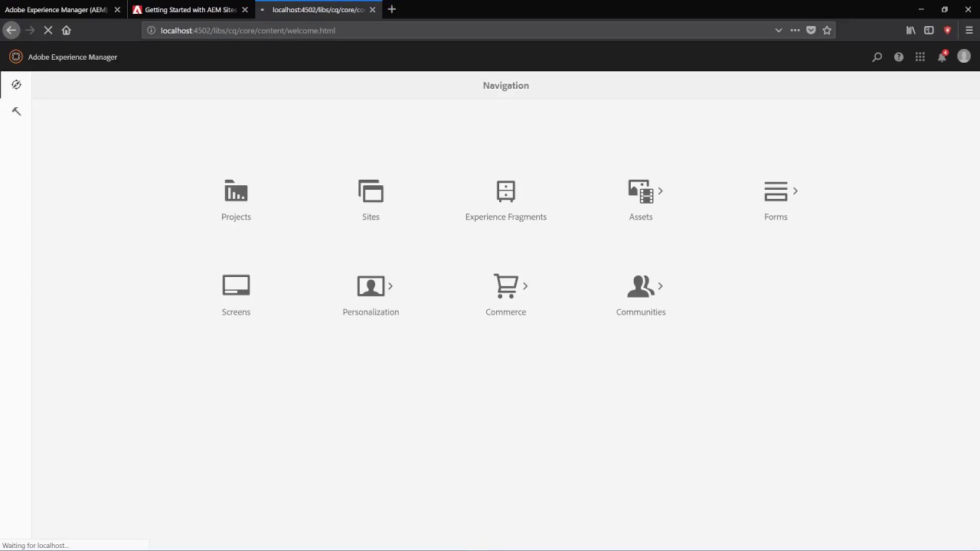
Task: Expand the Personalization submenu chevron
Action: click(390, 286)
